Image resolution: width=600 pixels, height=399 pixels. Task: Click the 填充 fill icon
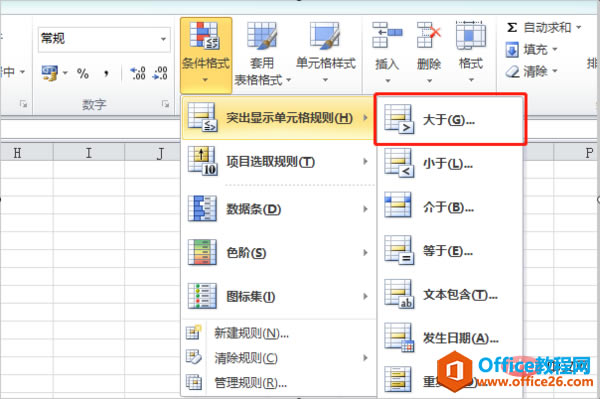coord(512,50)
